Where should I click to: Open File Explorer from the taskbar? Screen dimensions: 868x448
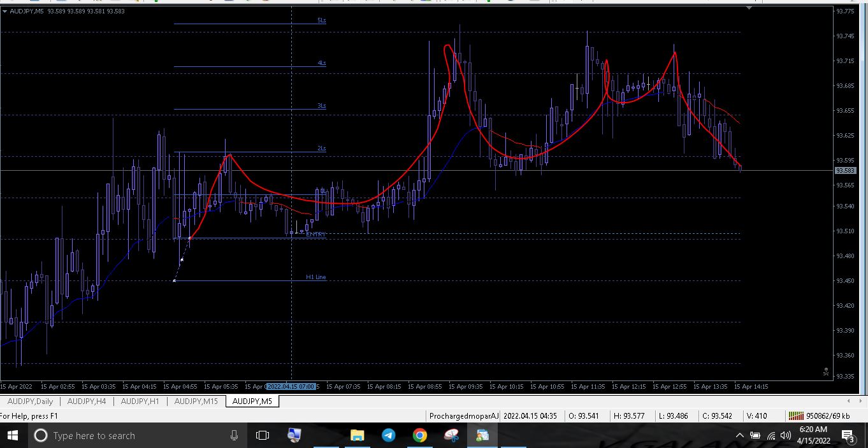pyautogui.click(x=357, y=435)
